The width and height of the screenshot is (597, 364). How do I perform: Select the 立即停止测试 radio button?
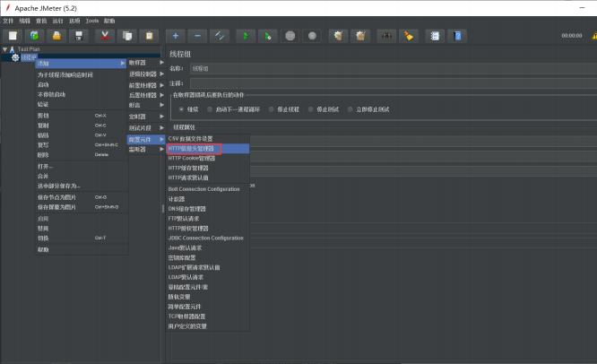350,109
